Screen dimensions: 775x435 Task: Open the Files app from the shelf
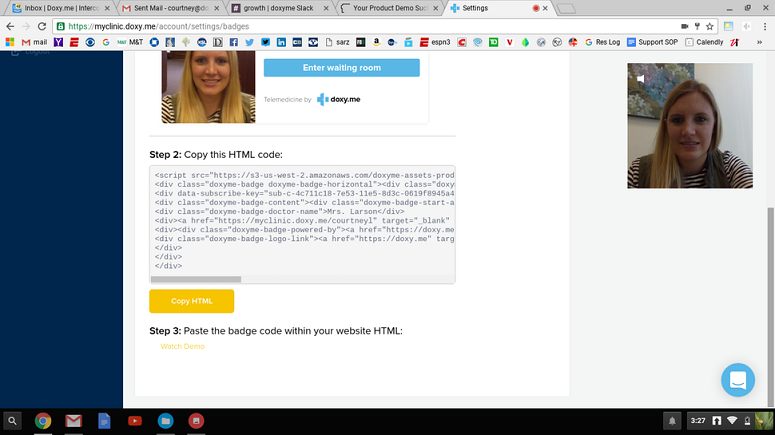pyautogui.click(x=166, y=421)
